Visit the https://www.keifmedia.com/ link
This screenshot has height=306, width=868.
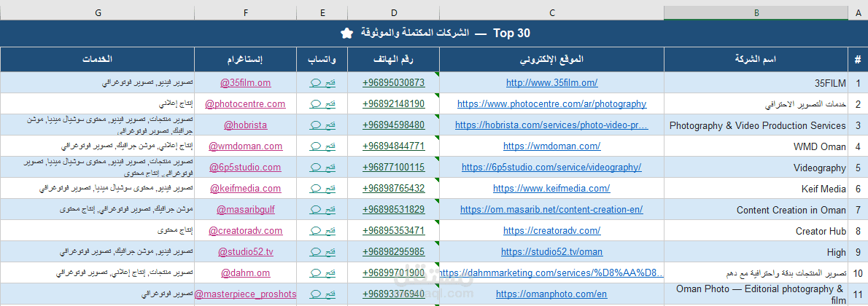[x=552, y=188]
